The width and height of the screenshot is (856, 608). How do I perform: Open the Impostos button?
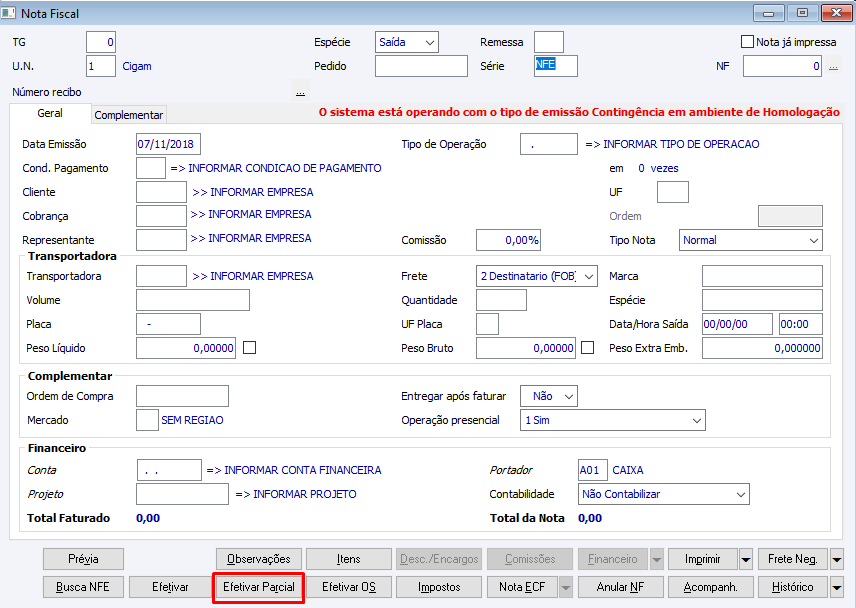click(439, 587)
